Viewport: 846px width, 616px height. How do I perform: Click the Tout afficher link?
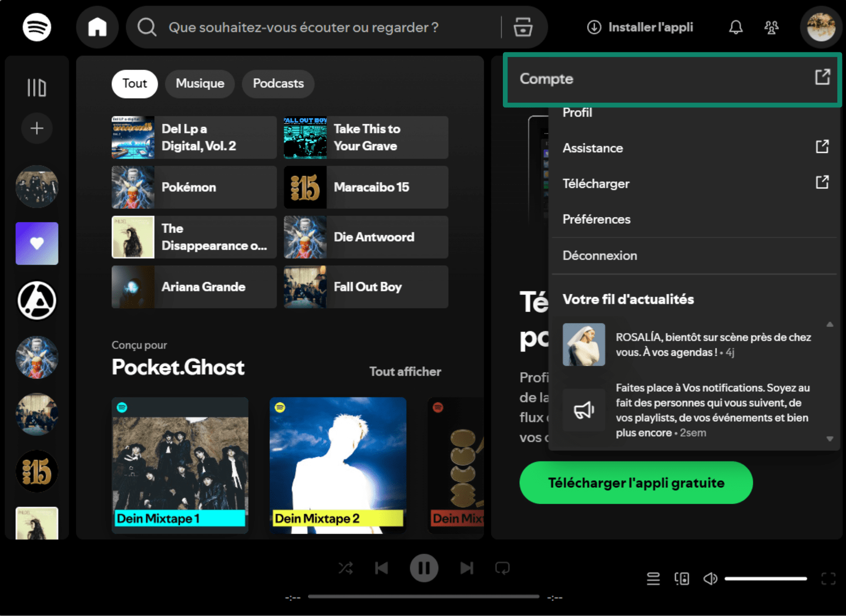pos(405,371)
